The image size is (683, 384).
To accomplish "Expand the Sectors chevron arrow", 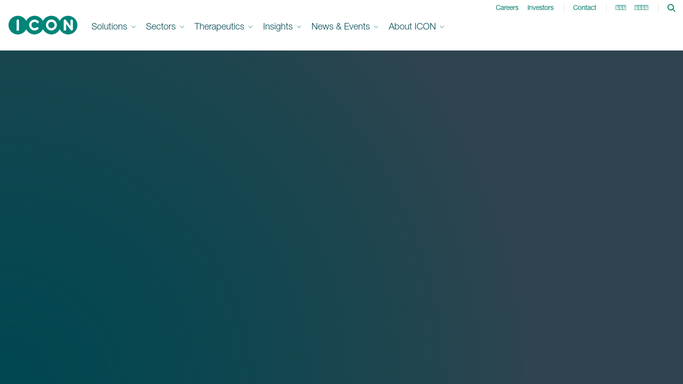I will click(x=182, y=27).
